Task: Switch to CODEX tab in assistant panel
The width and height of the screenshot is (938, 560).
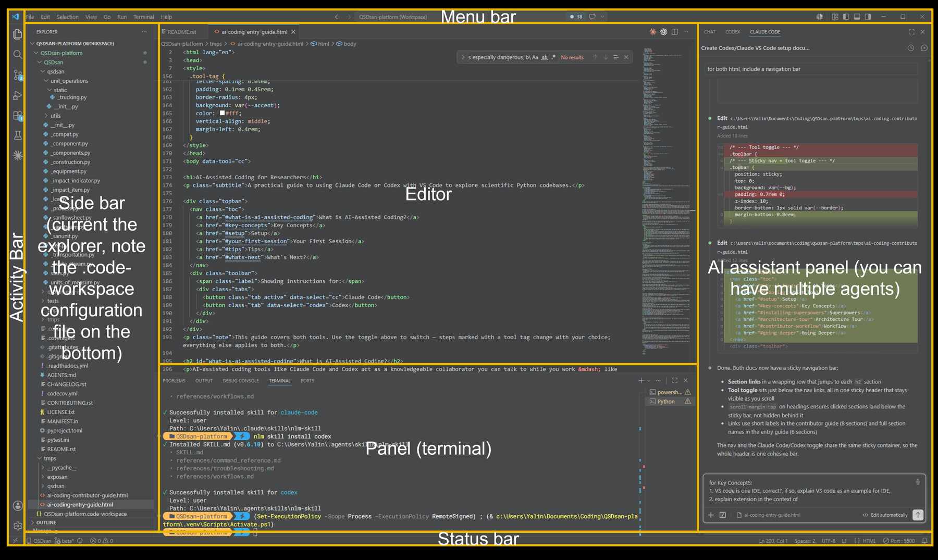Action: (x=733, y=32)
